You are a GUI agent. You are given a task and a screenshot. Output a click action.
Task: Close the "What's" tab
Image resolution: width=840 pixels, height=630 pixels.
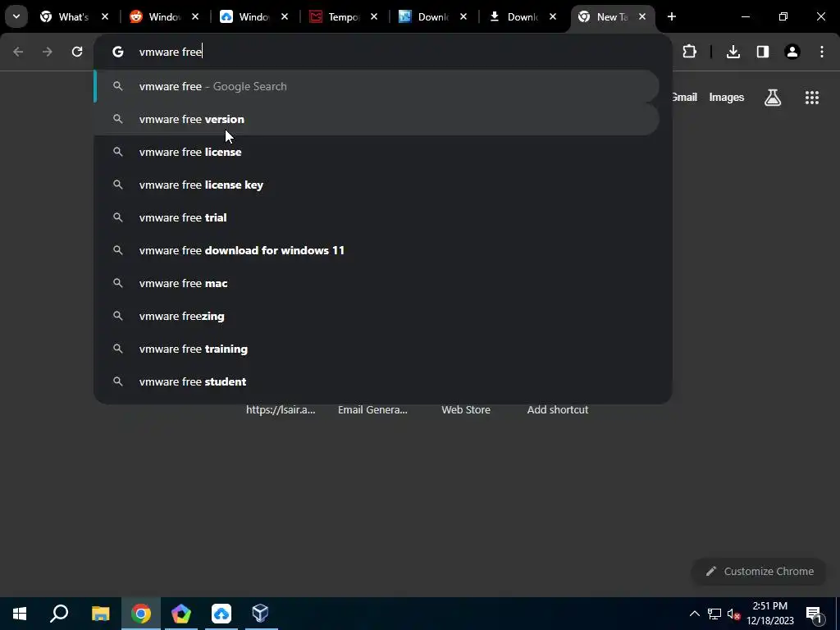(x=105, y=16)
